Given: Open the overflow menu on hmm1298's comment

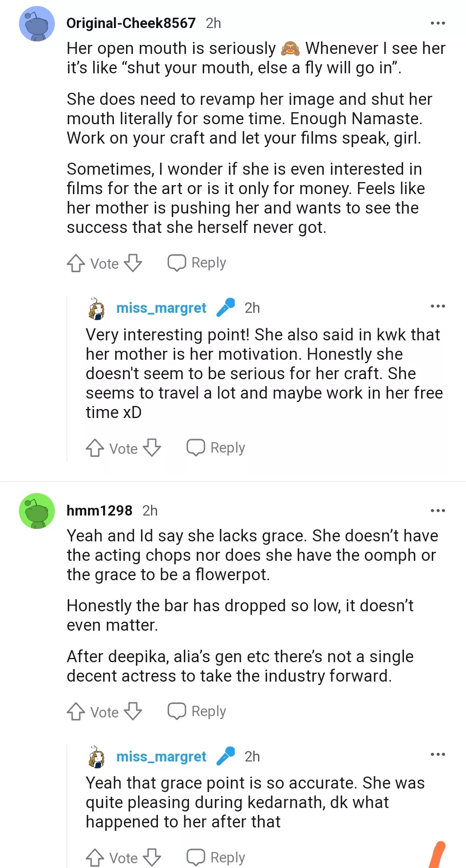Looking at the screenshot, I should pos(438,510).
